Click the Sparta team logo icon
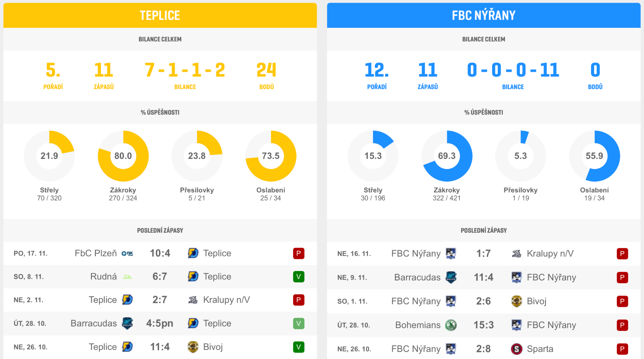Viewport: 644px width, 359px height. (517, 349)
